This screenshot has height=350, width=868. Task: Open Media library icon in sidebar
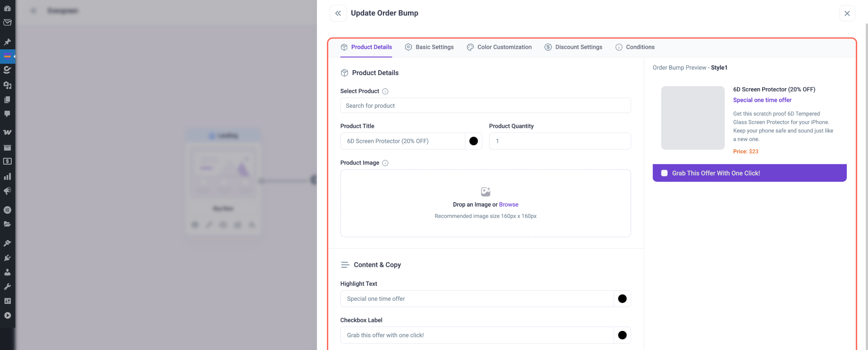[7, 85]
